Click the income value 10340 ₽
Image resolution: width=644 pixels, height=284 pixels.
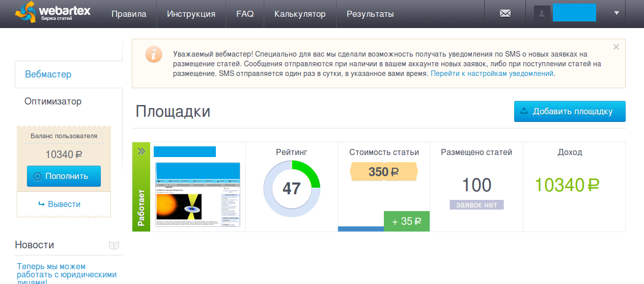click(568, 185)
